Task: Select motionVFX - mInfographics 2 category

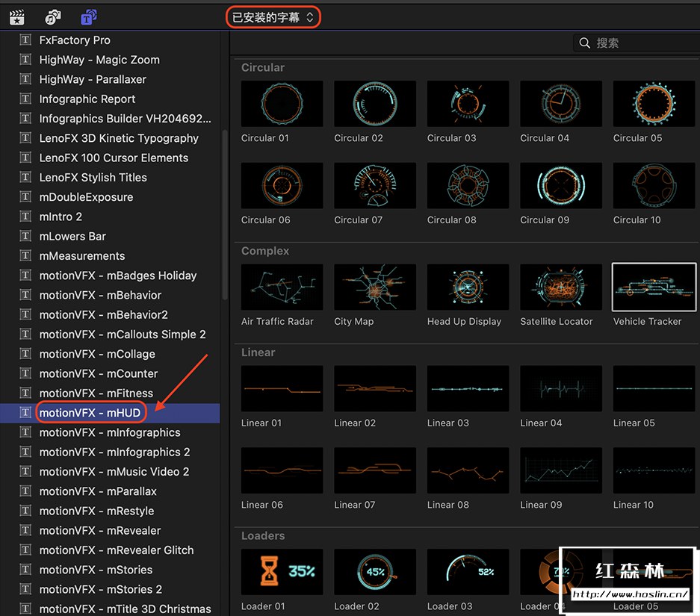Action: pyautogui.click(x=110, y=452)
